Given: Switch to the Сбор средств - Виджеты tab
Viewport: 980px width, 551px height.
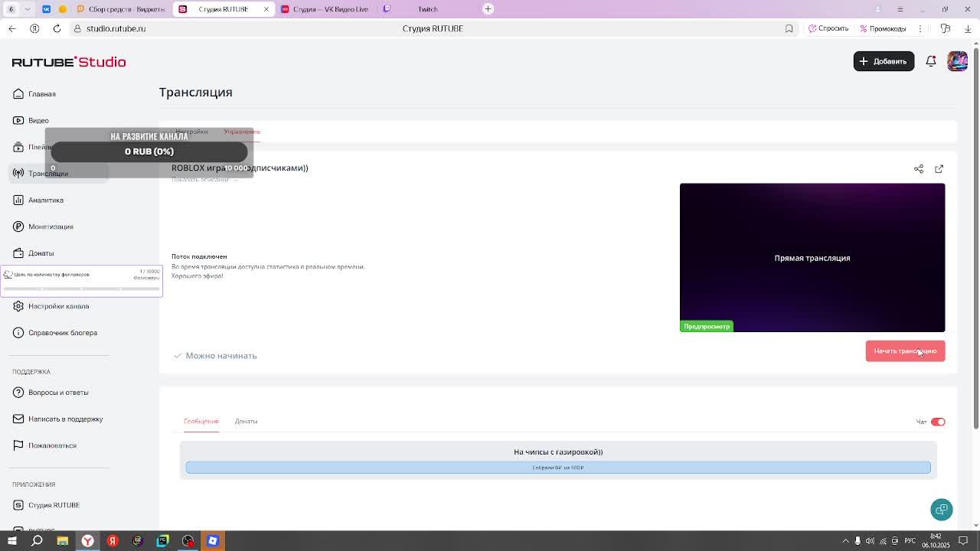Looking at the screenshot, I should 121,9.
